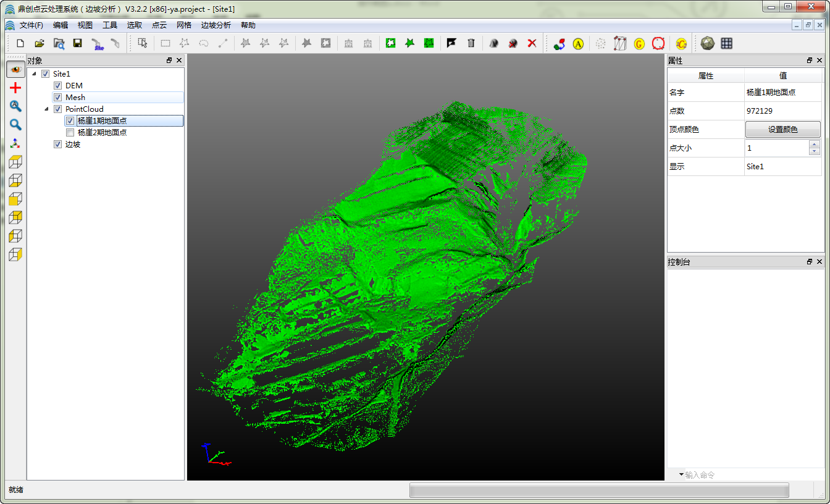Collapse the PointCloud tree node
830x504 pixels.
(47, 109)
